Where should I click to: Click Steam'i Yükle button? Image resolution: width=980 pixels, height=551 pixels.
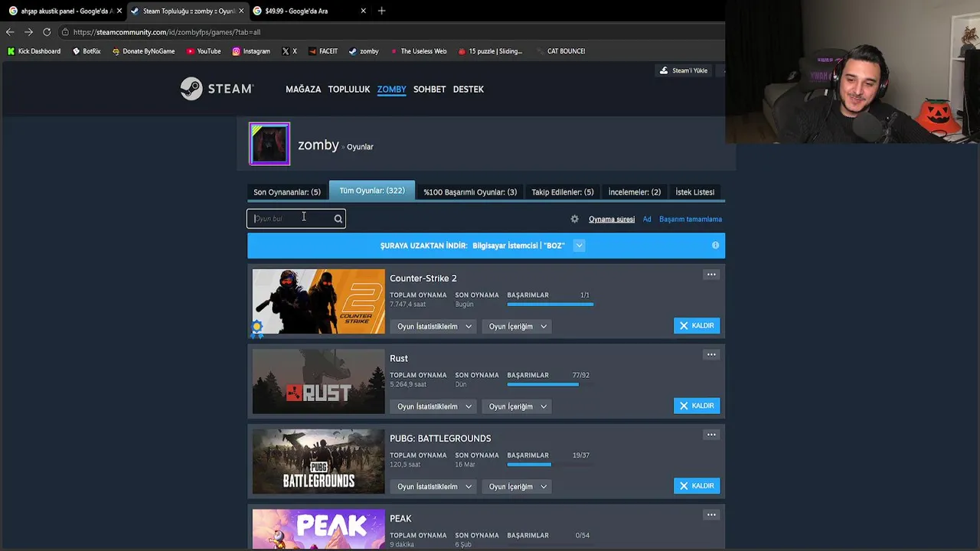684,70
